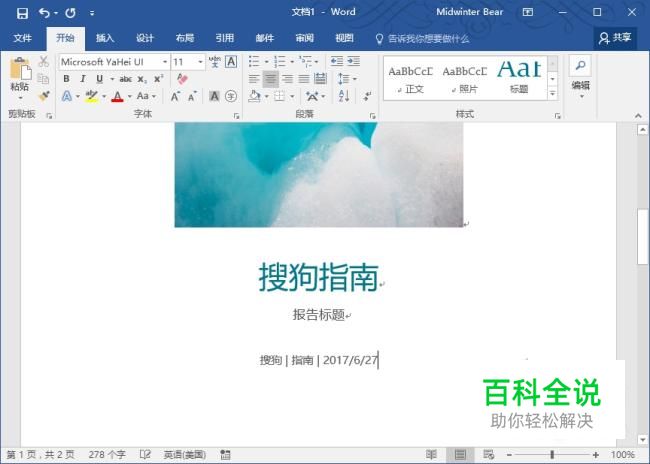Open the borders dropdown
The image size is (650, 464).
point(292,97)
